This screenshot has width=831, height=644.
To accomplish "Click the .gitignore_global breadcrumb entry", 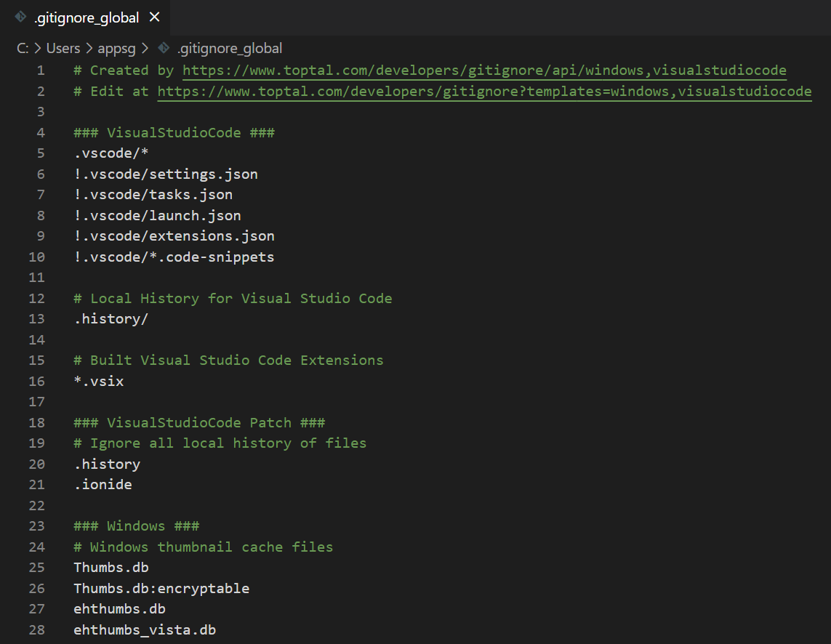I will [230, 48].
